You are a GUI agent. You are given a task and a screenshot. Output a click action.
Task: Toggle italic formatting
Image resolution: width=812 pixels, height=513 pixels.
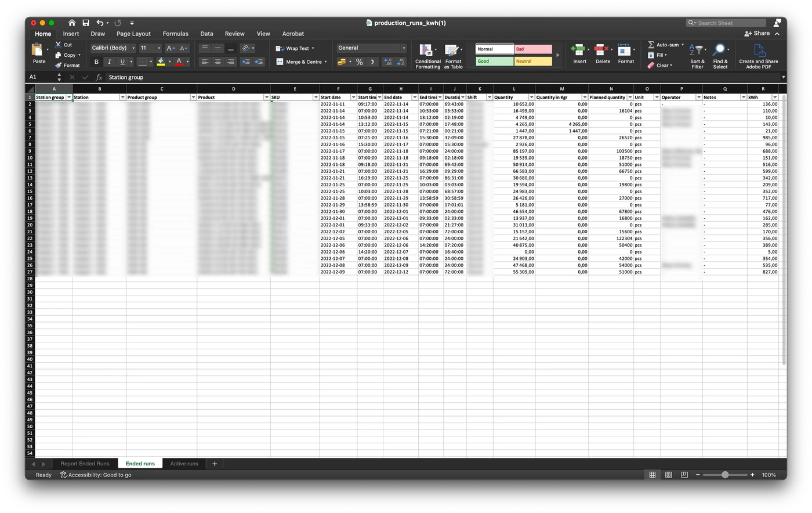(109, 62)
